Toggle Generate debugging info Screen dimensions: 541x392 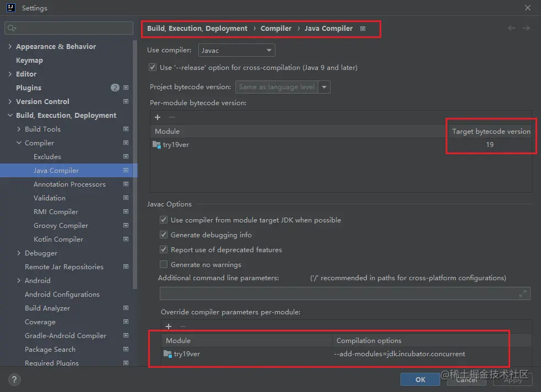164,235
